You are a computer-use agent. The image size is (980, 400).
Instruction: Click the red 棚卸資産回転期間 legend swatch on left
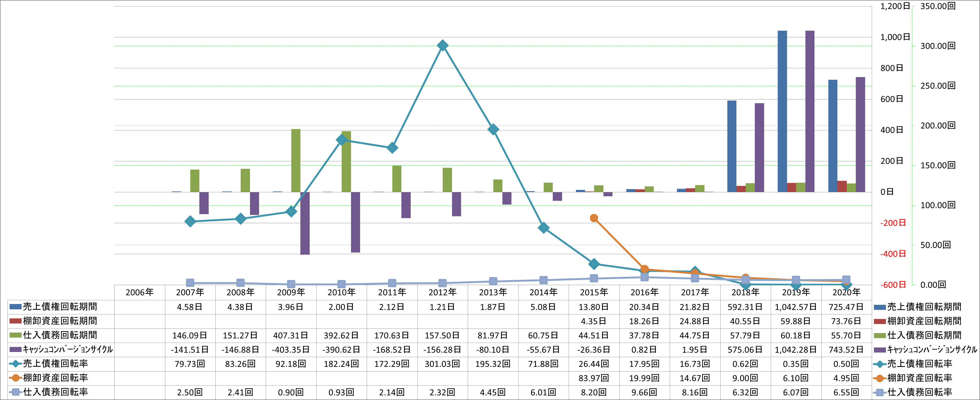15,321
